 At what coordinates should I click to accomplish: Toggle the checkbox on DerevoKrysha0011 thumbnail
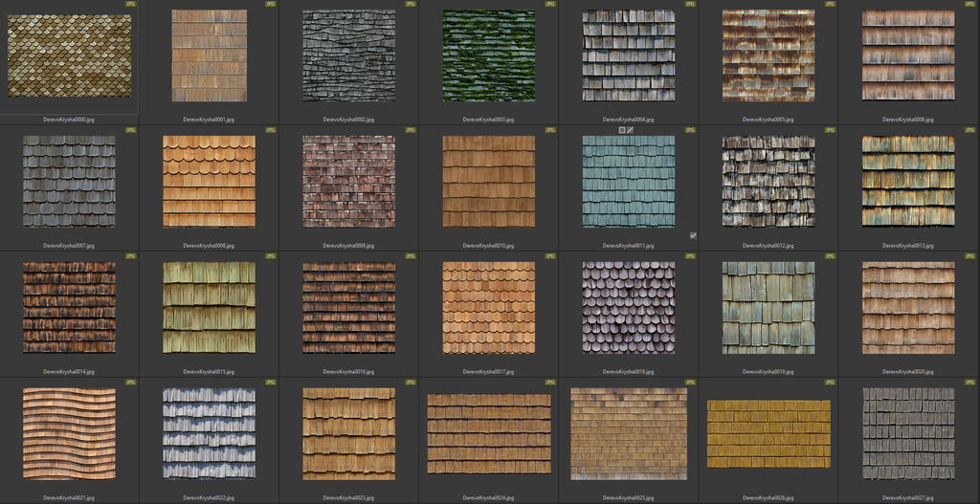[x=693, y=234]
